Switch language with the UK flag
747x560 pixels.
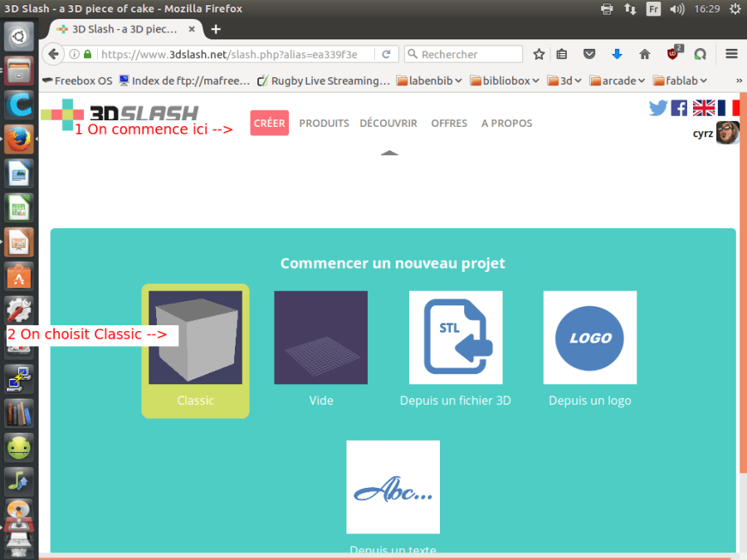click(704, 108)
